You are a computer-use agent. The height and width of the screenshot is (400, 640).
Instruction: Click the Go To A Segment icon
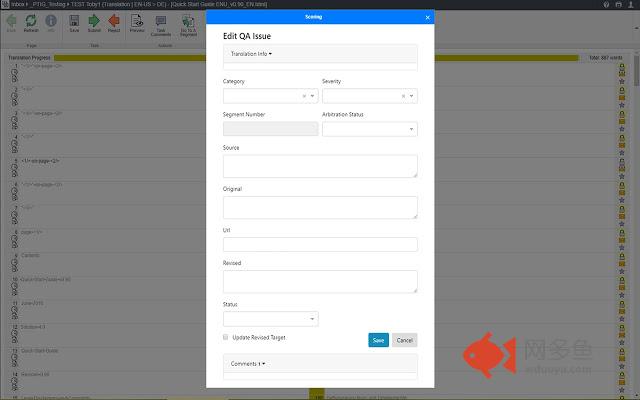click(x=188, y=21)
